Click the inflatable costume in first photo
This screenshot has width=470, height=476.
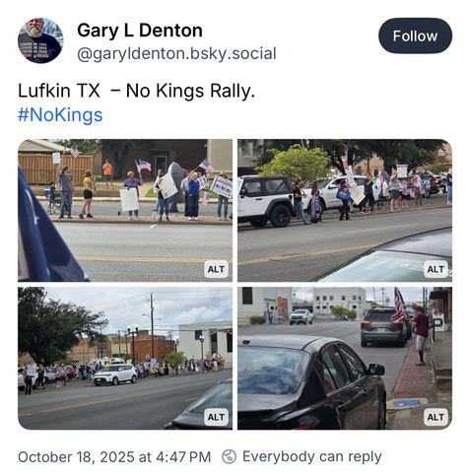tap(176, 187)
